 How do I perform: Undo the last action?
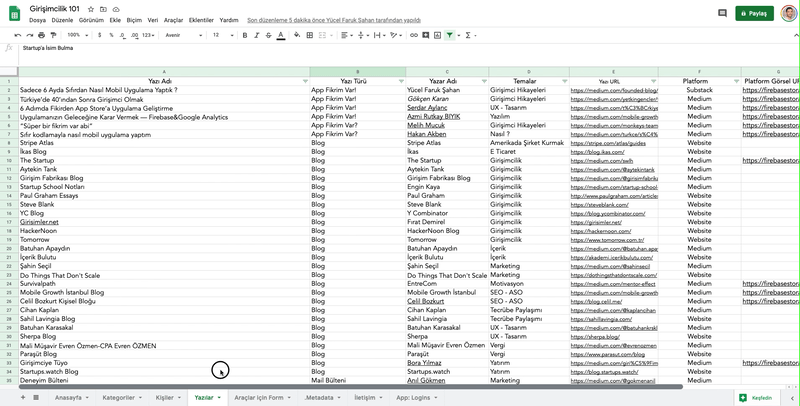(18, 35)
